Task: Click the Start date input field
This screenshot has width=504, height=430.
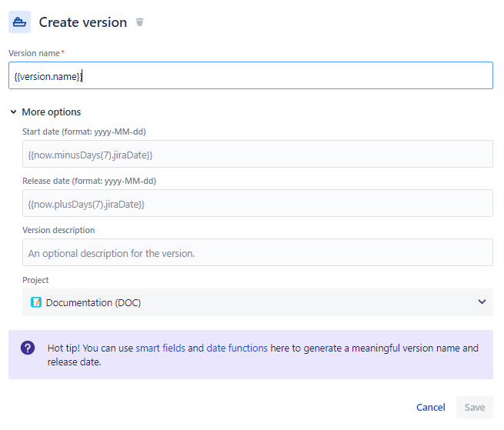Action: (258, 154)
